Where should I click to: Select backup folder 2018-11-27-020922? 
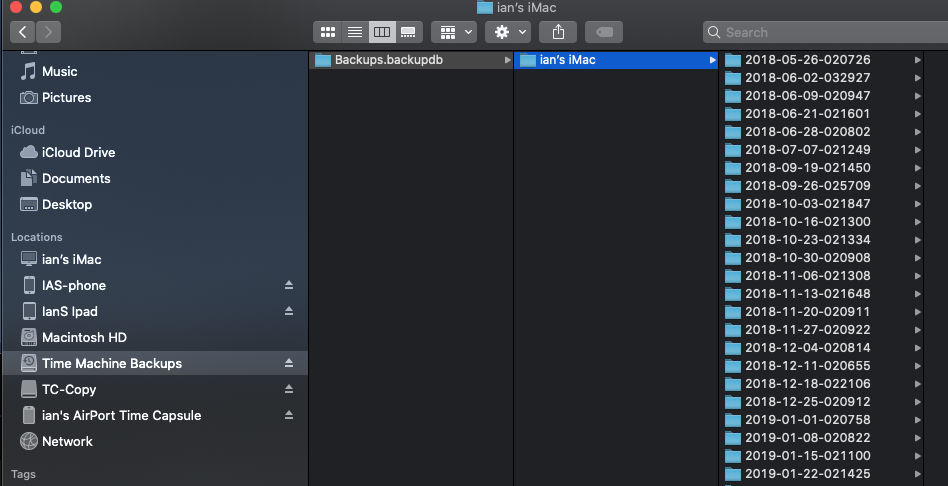click(822, 330)
